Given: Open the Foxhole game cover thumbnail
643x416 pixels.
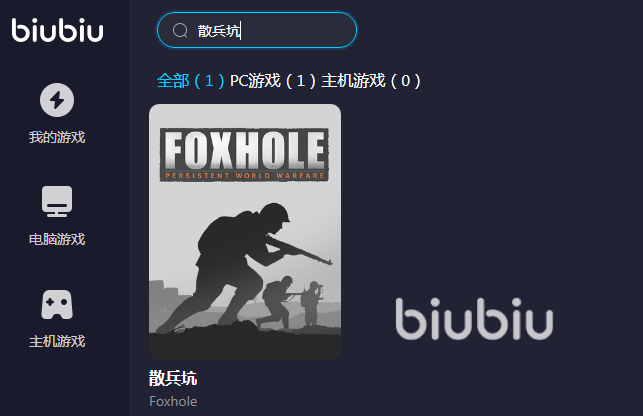Looking at the screenshot, I should coord(245,232).
